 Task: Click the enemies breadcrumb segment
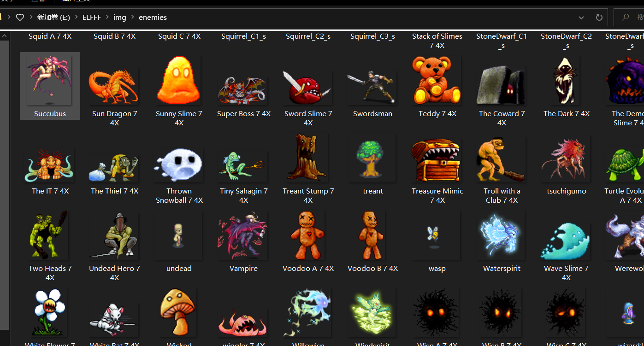(153, 18)
